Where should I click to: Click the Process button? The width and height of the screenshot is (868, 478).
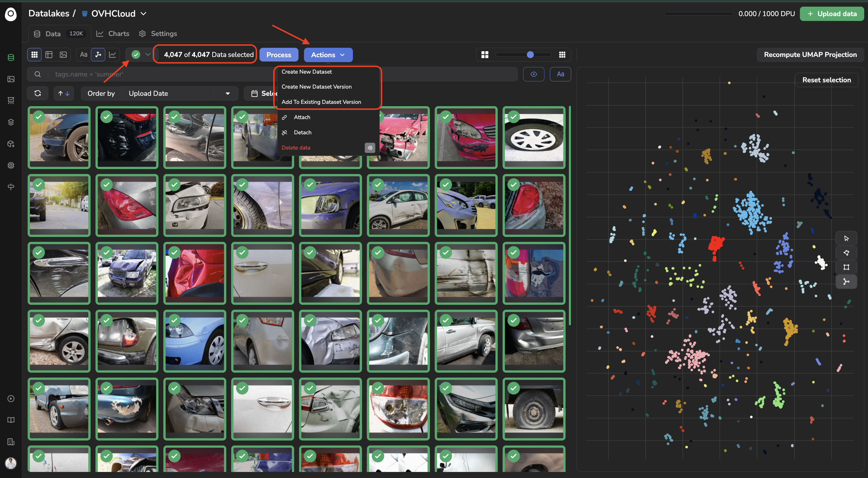[x=279, y=55]
